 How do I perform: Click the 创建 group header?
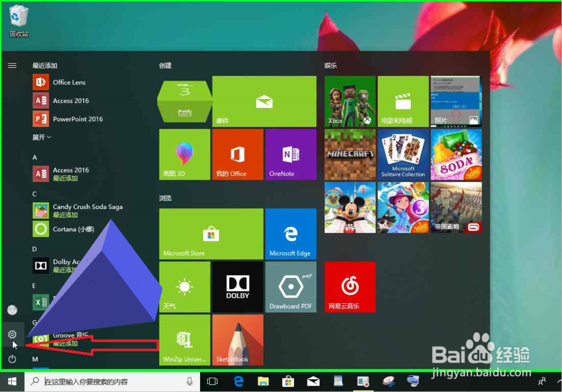pyautogui.click(x=165, y=65)
